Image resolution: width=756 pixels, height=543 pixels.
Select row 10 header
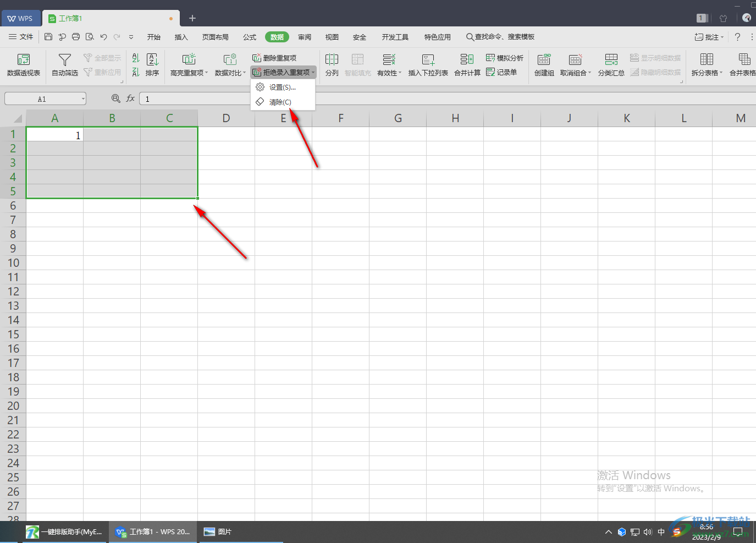13,263
